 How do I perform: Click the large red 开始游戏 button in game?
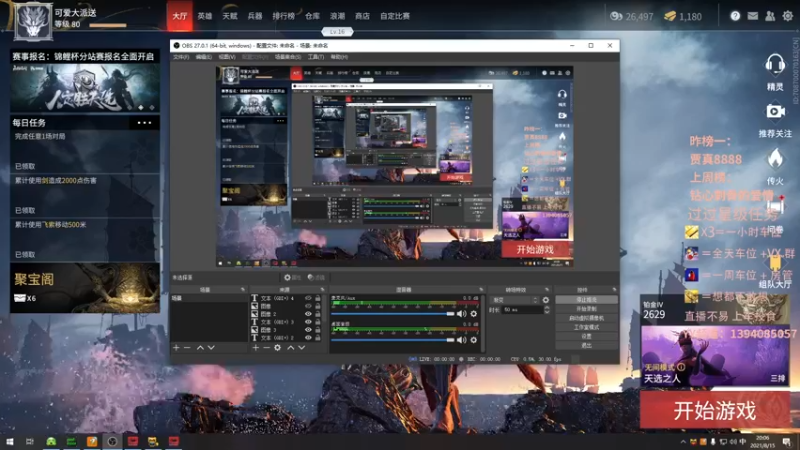click(715, 410)
